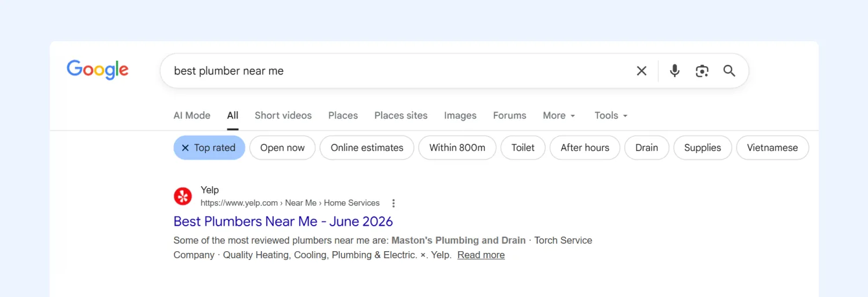Click the Read more link

point(481,255)
